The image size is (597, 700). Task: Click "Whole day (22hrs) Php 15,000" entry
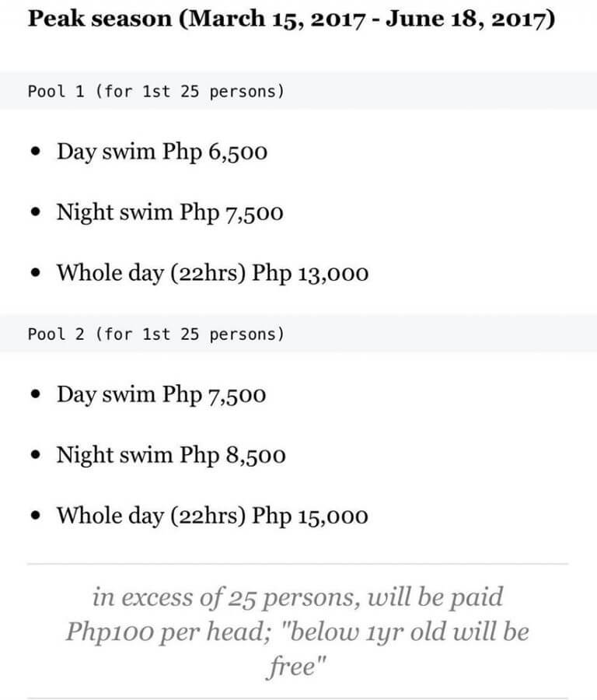click(211, 516)
